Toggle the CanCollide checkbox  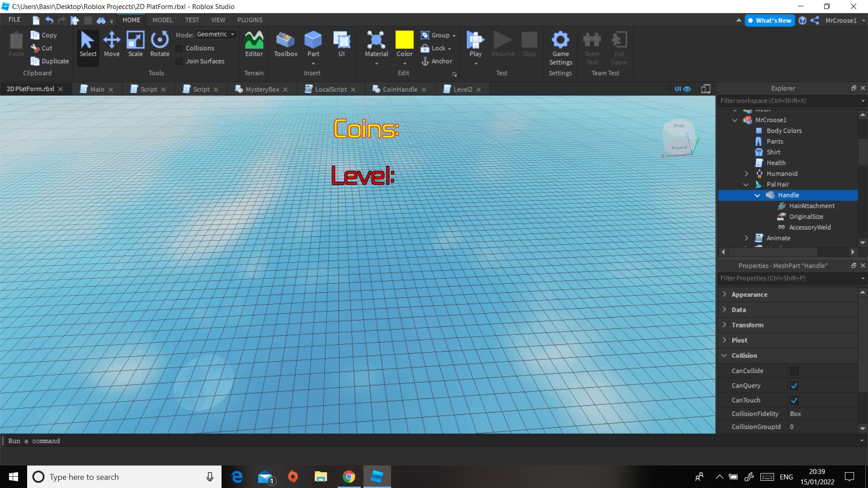794,371
